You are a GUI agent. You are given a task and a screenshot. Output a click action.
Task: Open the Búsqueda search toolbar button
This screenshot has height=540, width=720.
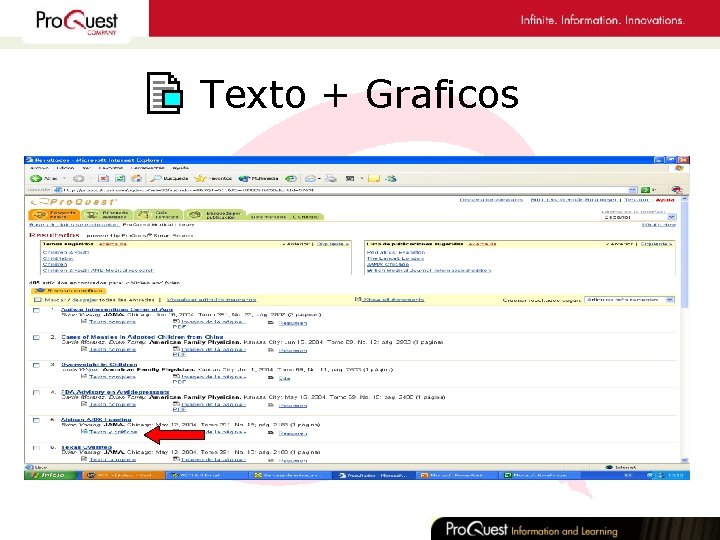(x=169, y=178)
